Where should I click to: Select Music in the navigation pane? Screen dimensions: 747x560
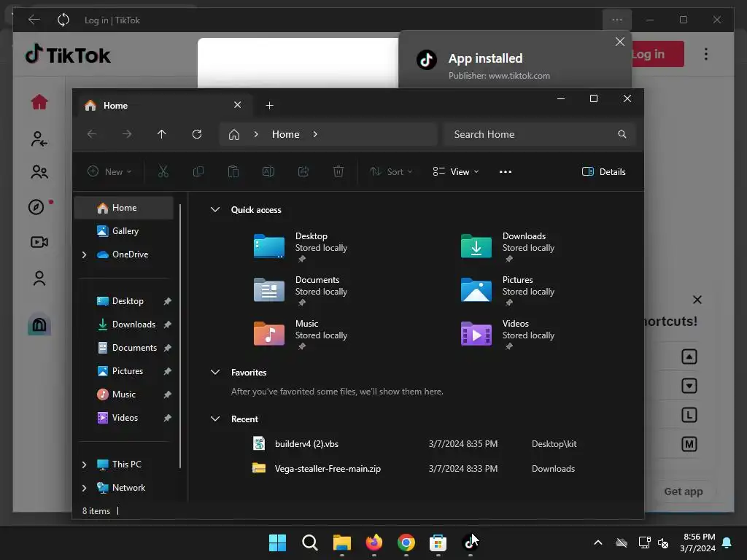click(124, 394)
